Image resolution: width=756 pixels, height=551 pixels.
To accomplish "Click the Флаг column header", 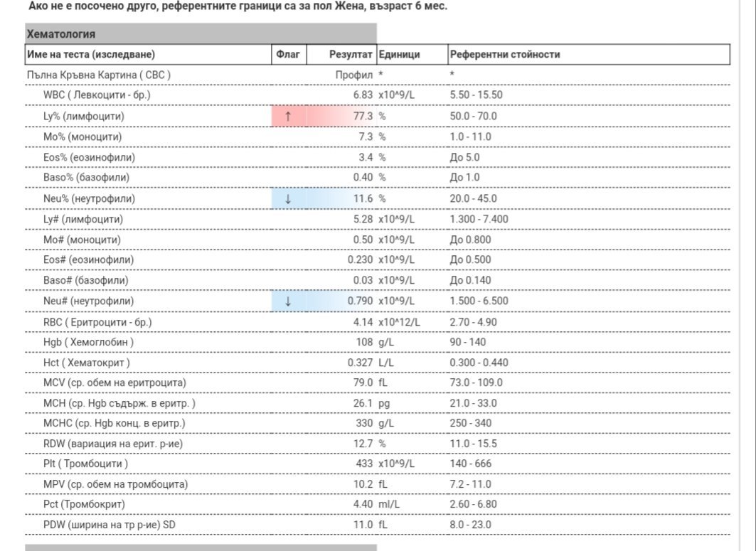I will coord(287,55).
